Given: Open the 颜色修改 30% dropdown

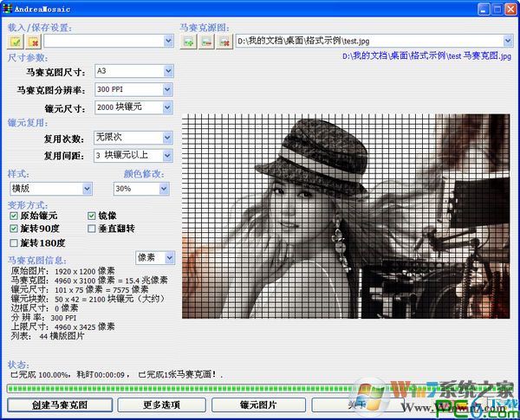Looking at the screenshot, I should (x=167, y=188).
